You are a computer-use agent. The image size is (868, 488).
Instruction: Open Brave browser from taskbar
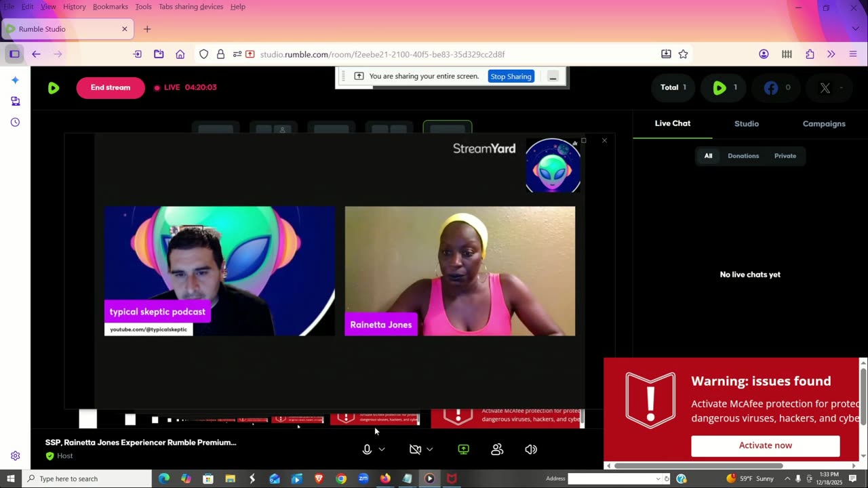(319, 479)
